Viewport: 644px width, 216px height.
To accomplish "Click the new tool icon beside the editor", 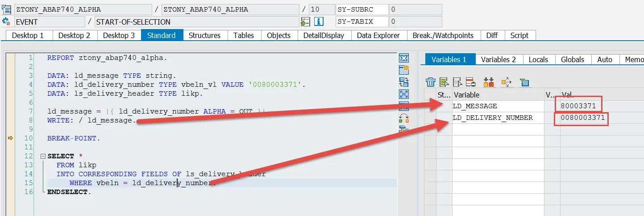I will tap(404, 70).
